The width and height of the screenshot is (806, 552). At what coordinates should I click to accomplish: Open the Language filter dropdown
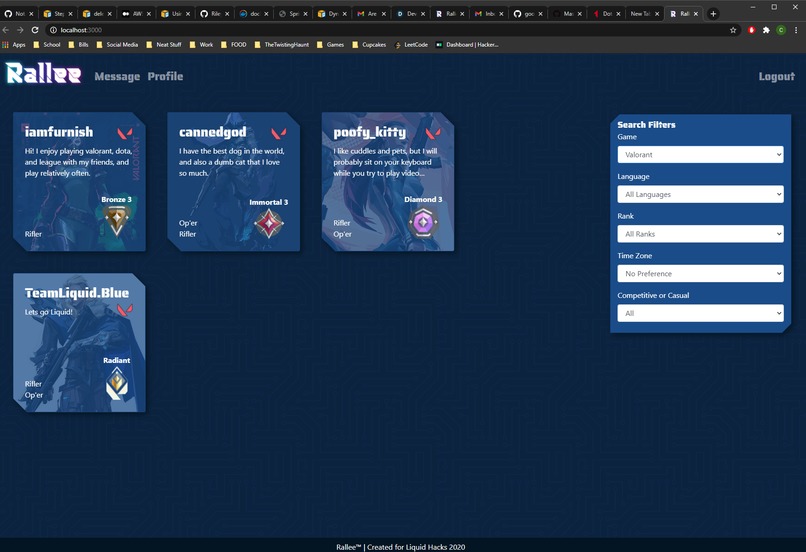(700, 194)
